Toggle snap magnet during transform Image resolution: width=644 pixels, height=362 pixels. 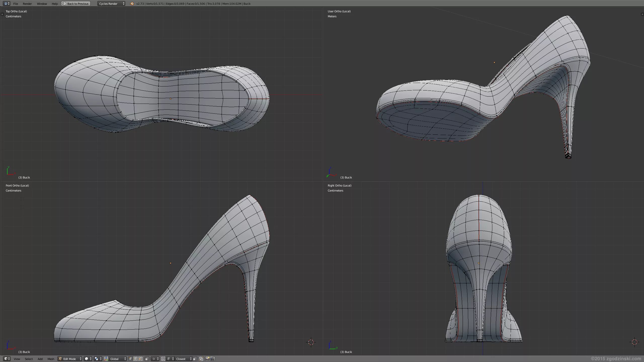click(x=163, y=359)
